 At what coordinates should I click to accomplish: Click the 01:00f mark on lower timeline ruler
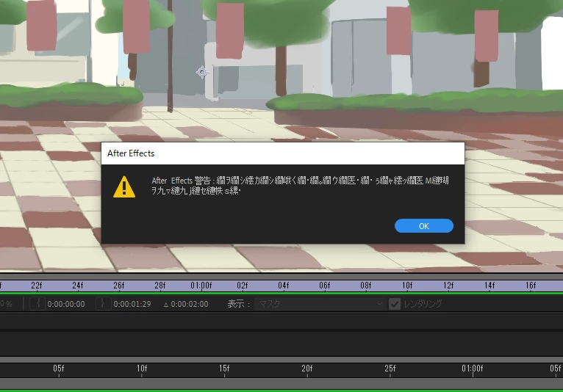473,369
